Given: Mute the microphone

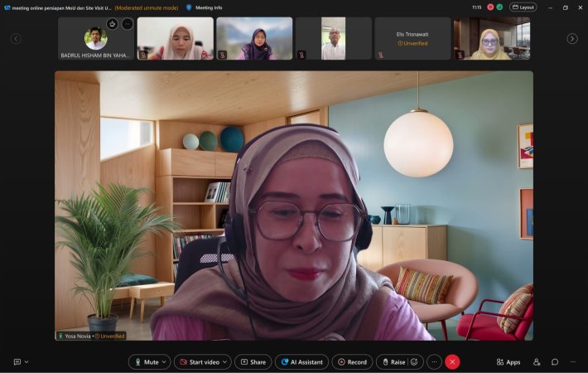Looking at the screenshot, I should tap(145, 362).
